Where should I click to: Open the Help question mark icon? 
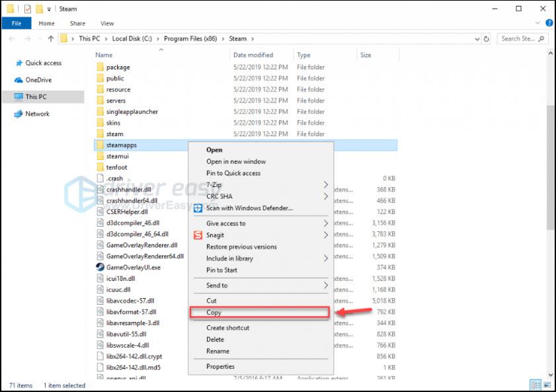(x=549, y=23)
